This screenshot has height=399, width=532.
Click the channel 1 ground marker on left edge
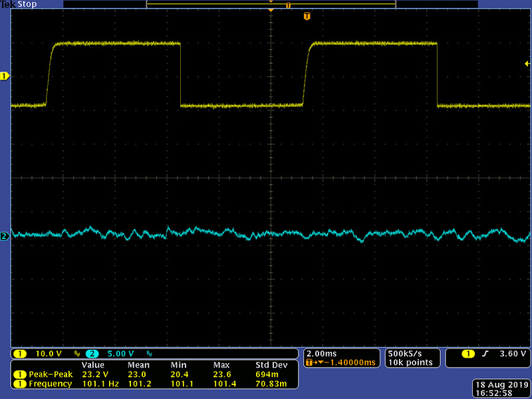tap(5, 76)
